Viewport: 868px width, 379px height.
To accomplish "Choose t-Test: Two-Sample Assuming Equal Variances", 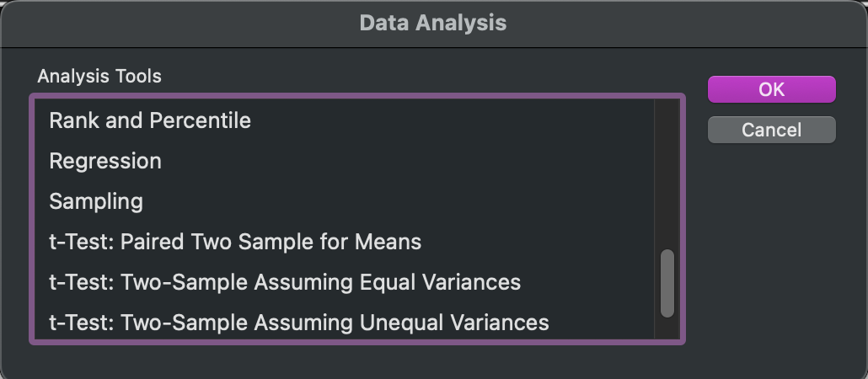I will click(345, 282).
